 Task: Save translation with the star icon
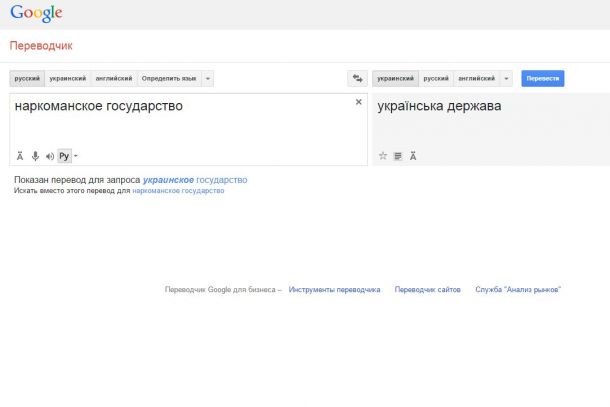(x=383, y=156)
